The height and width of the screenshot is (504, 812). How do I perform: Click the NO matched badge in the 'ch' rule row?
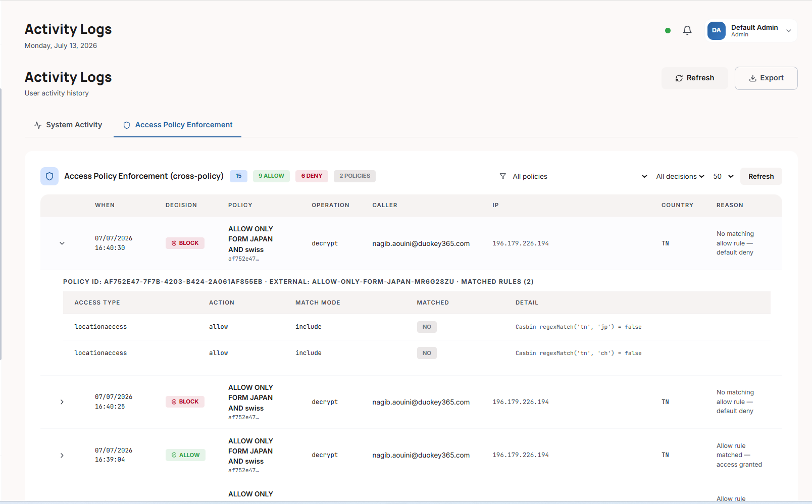pos(427,353)
